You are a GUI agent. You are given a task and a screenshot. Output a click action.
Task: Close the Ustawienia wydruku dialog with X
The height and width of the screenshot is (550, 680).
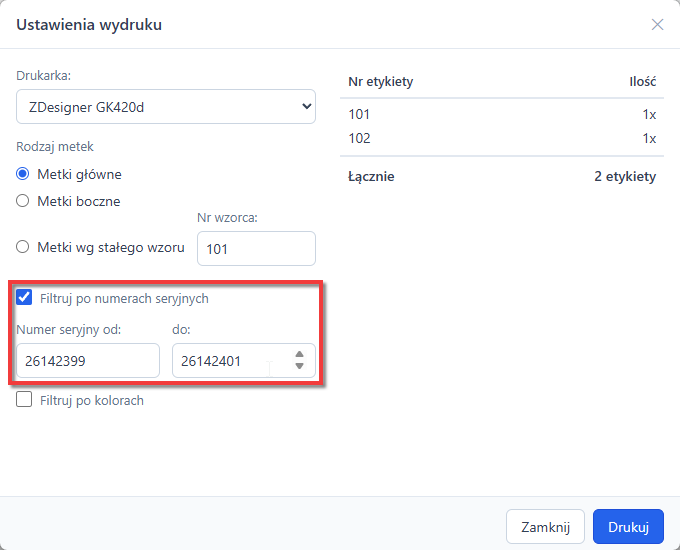657,25
